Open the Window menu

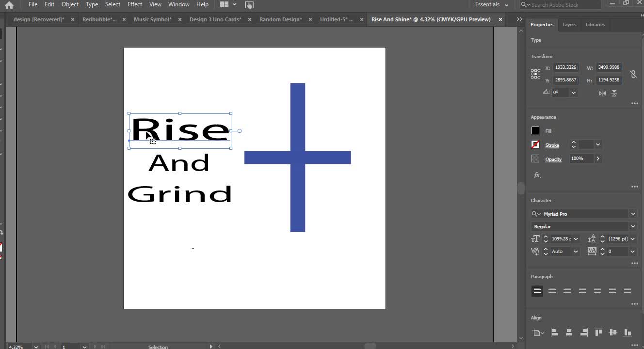[179, 4]
